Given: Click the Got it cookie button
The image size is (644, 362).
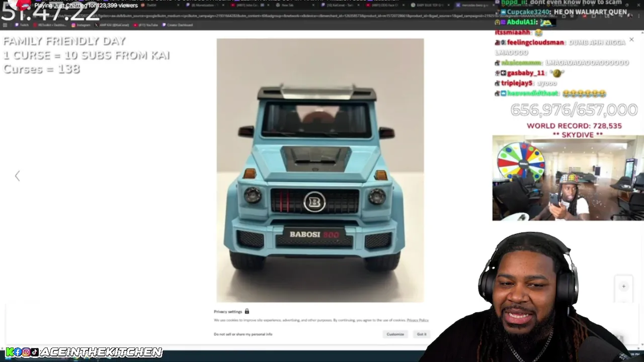Looking at the screenshot, I should click(422, 334).
